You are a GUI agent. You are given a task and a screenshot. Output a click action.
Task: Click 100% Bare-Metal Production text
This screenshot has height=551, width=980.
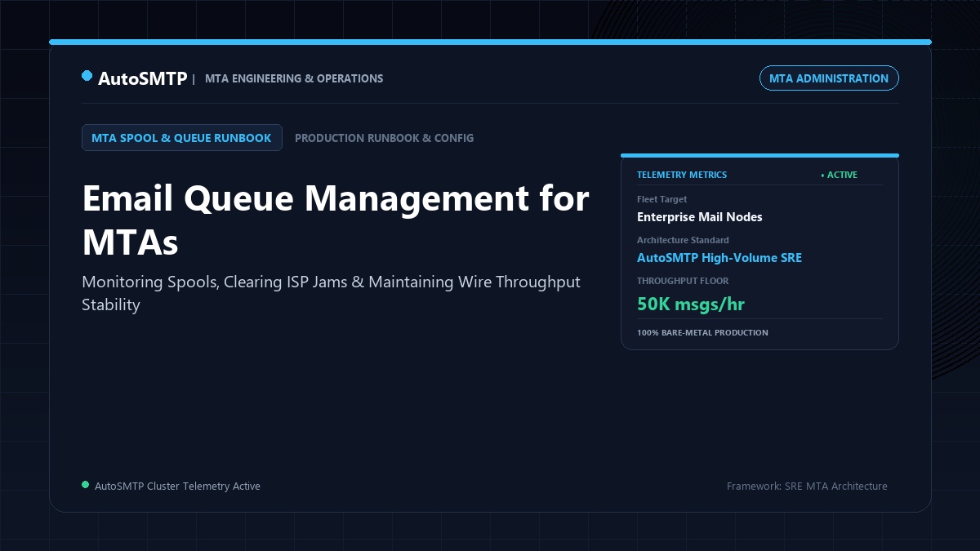[x=702, y=333]
